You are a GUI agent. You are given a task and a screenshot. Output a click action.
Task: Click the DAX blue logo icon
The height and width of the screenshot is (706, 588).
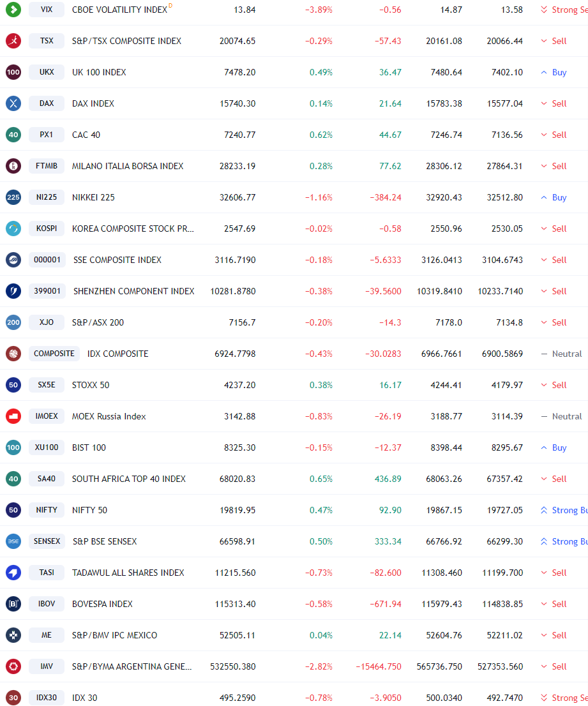click(13, 103)
